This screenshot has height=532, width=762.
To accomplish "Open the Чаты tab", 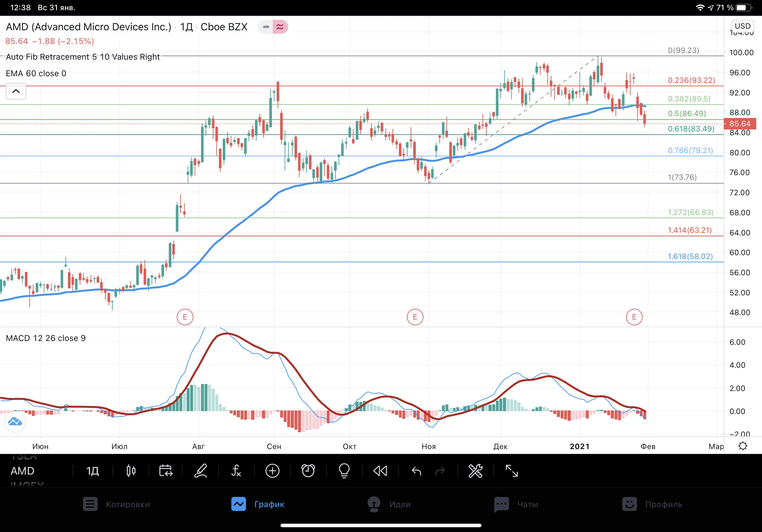I will (516, 504).
